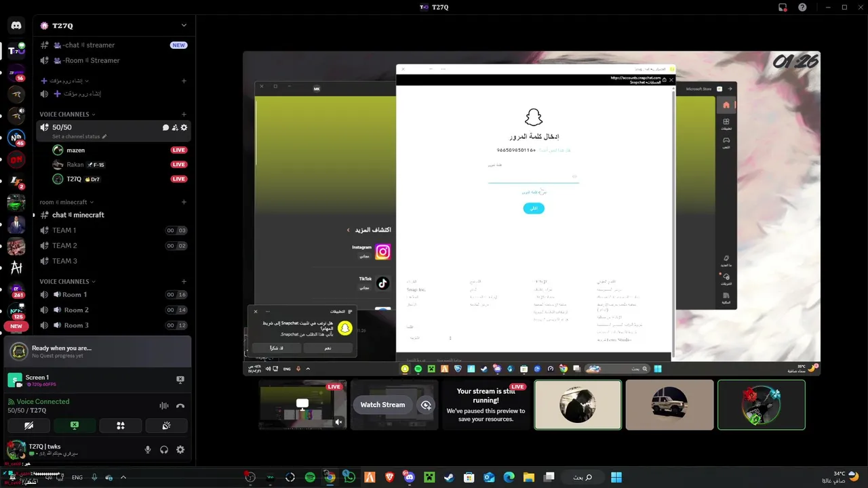Unmute the live stream preview tile
868x488 pixels.
(339, 422)
